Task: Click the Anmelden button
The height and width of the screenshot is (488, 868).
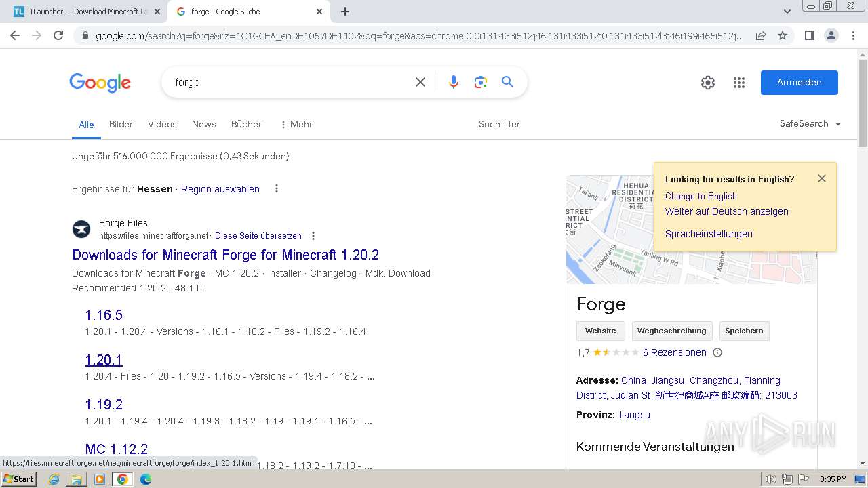Action: point(799,83)
